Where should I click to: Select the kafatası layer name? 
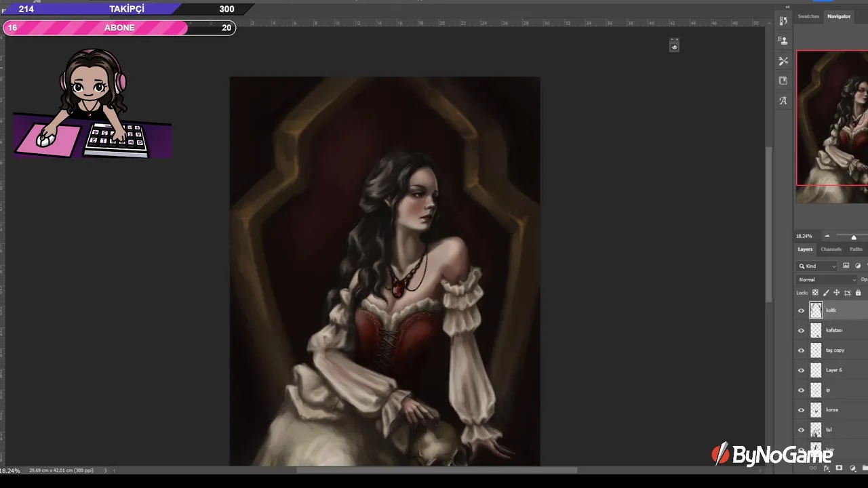click(834, 330)
